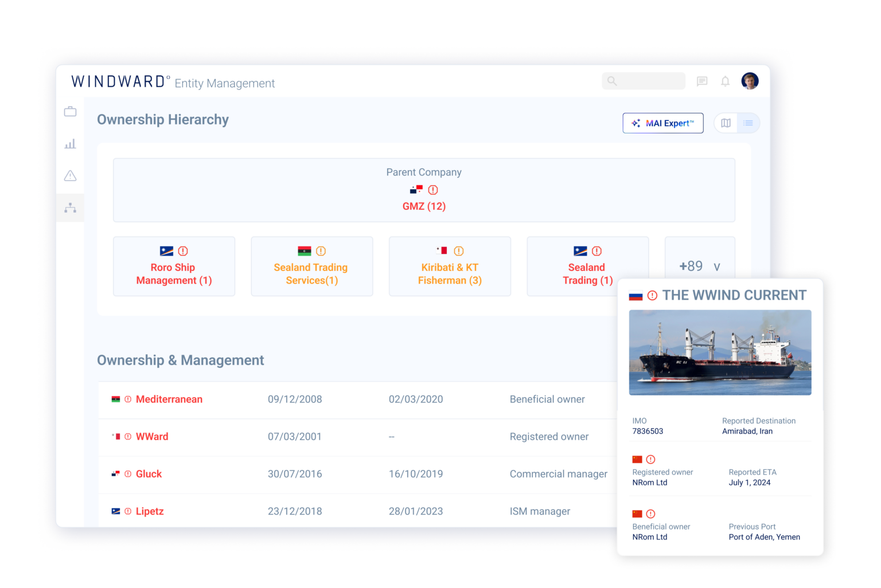
Task: Open the messages chat icon in top bar
Action: [701, 81]
